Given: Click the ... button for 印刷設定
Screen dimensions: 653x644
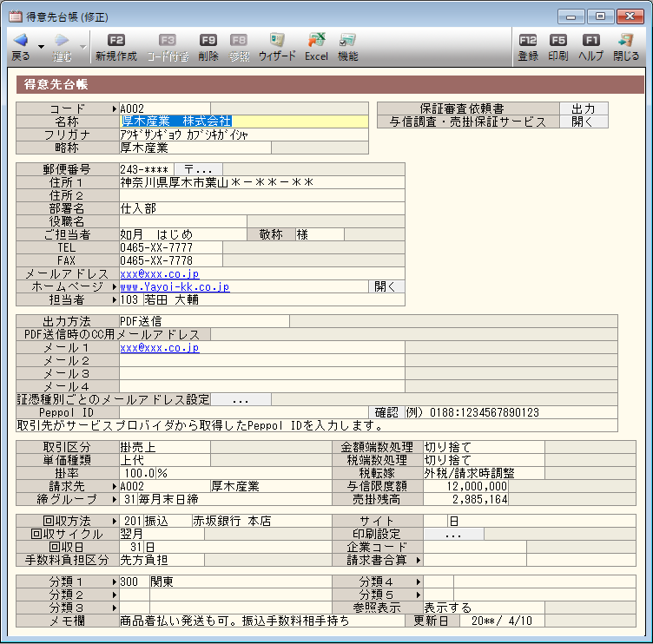Looking at the screenshot, I should 453,534.
